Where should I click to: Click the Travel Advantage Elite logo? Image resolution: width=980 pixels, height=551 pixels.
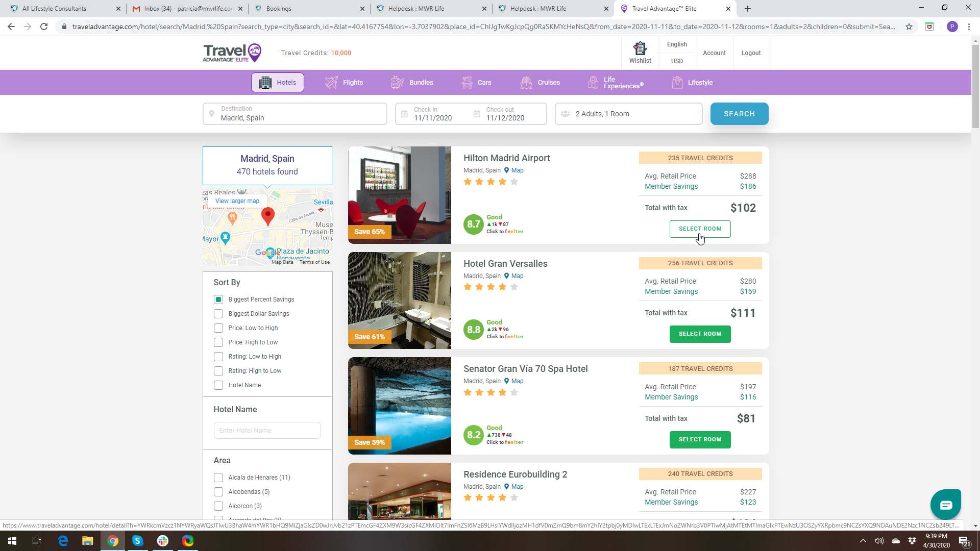pos(232,53)
